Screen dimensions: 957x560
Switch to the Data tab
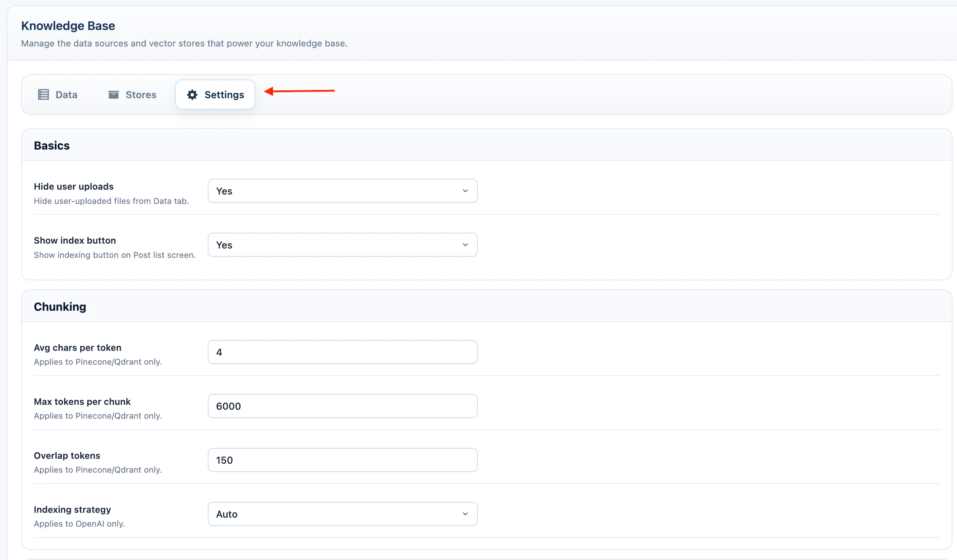58,94
